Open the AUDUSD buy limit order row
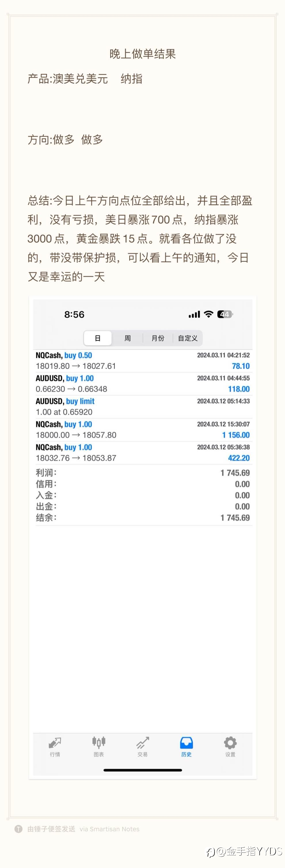The width and height of the screenshot is (285, 868). click(143, 407)
